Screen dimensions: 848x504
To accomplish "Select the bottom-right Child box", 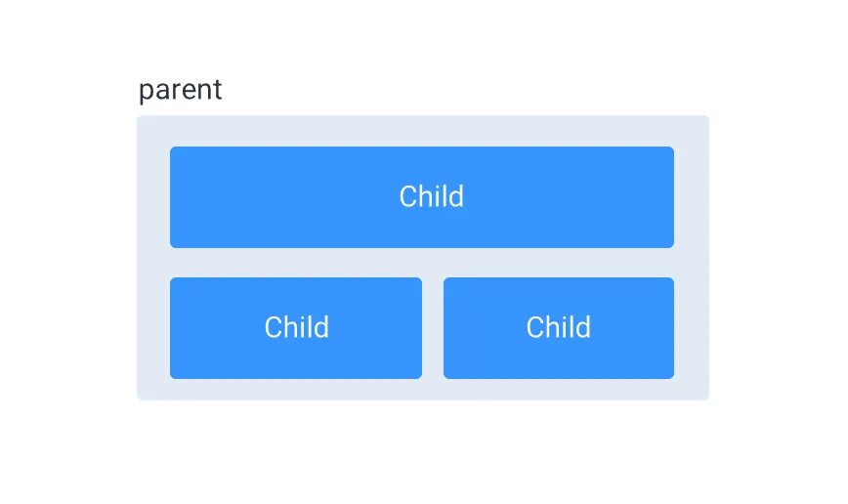I will 559,328.
